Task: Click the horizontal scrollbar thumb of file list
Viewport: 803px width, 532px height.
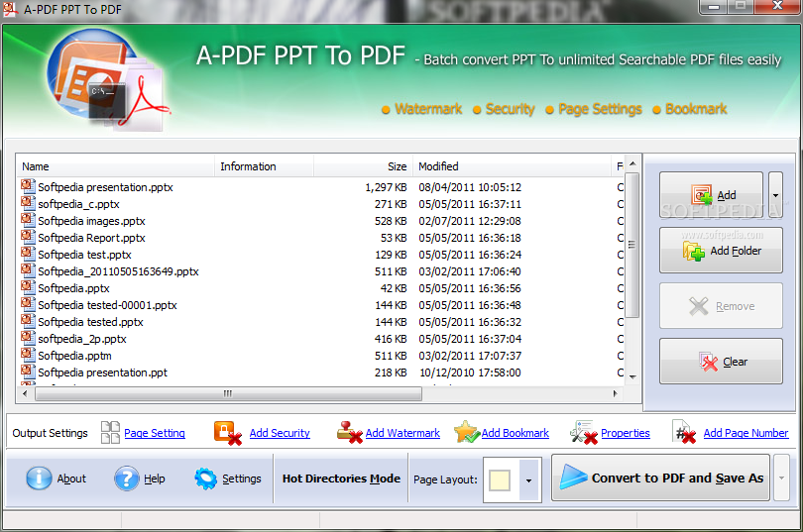Action: [x=228, y=393]
